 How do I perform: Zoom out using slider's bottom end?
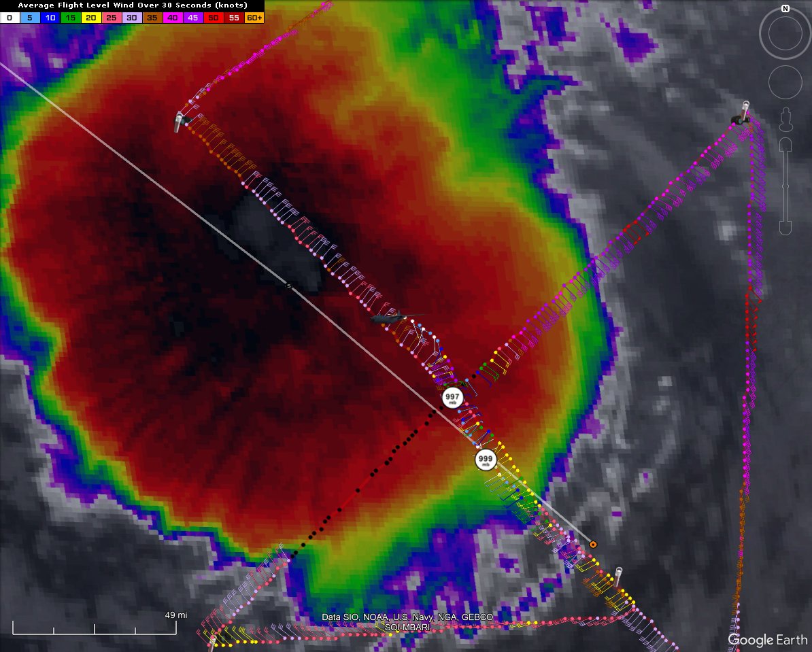coord(785,226)
